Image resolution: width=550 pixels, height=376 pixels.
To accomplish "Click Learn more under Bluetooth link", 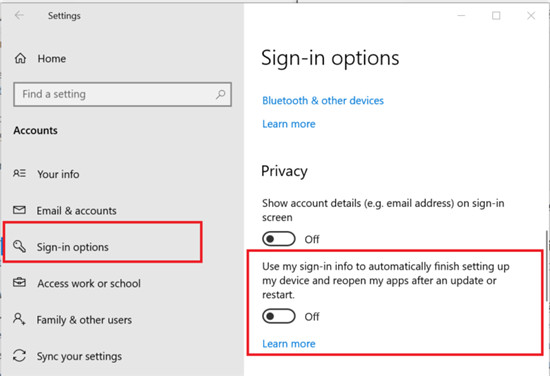I will click(289, 124).
